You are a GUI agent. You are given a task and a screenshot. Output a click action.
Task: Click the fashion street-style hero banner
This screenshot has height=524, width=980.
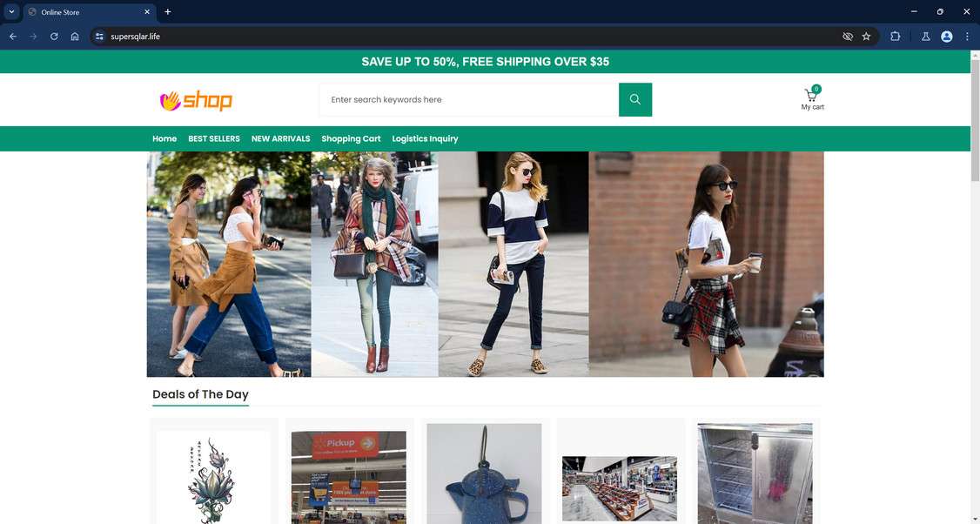[485, 264]
